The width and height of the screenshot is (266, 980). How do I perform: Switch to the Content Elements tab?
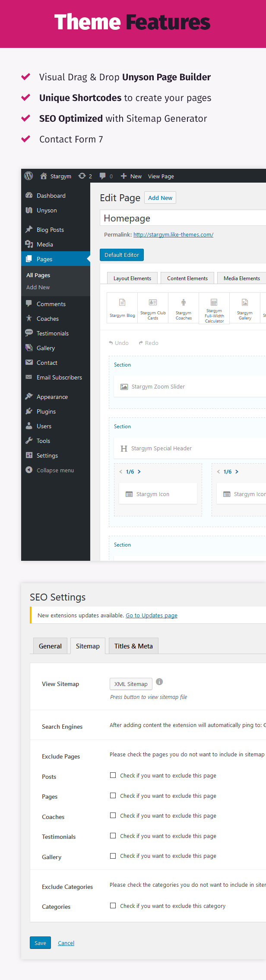click(187, 278)
